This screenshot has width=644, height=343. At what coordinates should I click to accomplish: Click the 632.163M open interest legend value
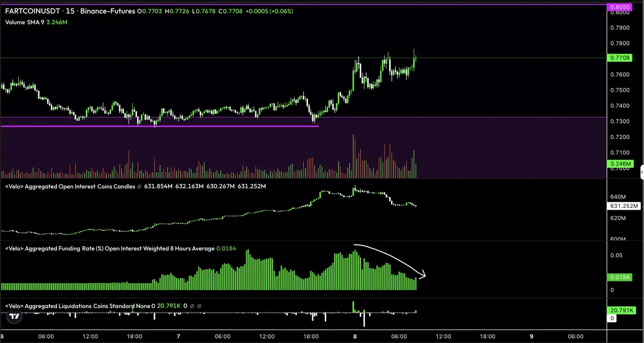pos(189,187)
